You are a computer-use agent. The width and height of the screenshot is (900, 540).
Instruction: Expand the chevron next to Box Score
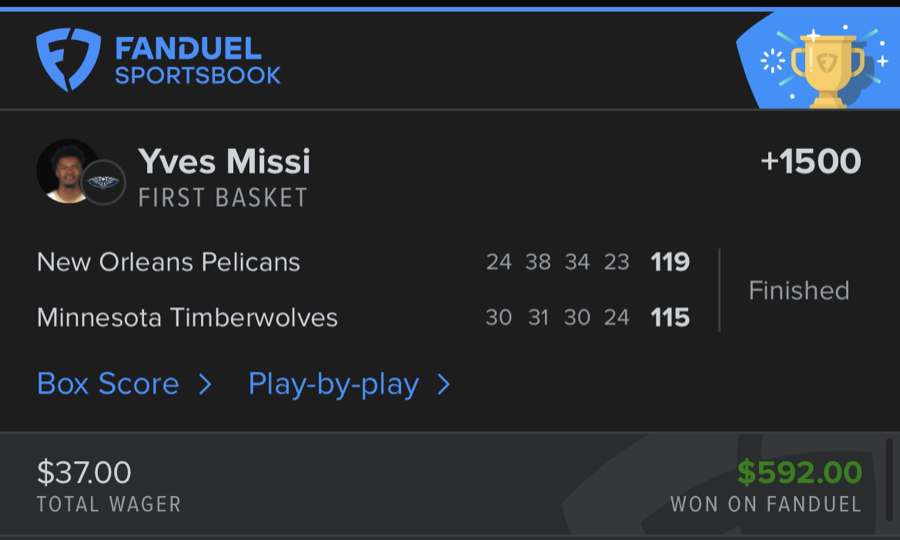point(205,384)
